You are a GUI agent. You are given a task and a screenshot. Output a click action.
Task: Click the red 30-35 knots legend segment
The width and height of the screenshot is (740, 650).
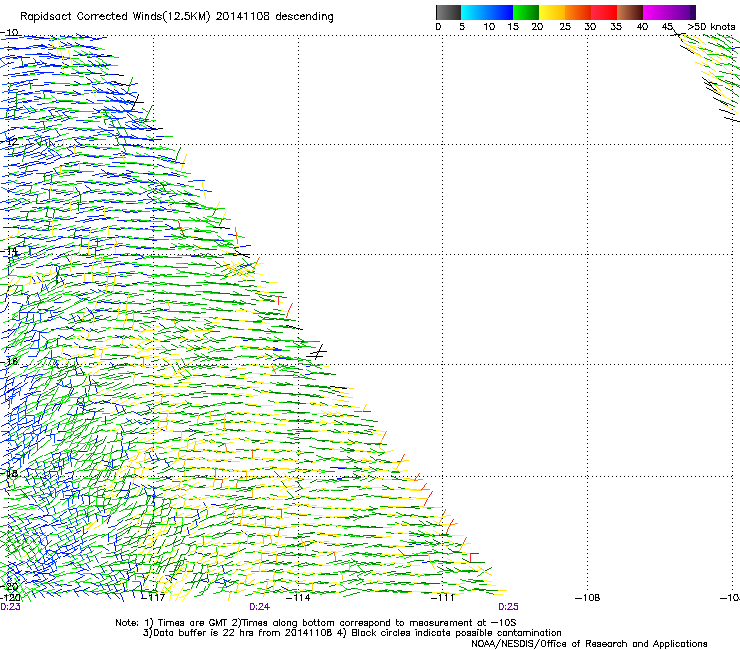tap(604, 12)
